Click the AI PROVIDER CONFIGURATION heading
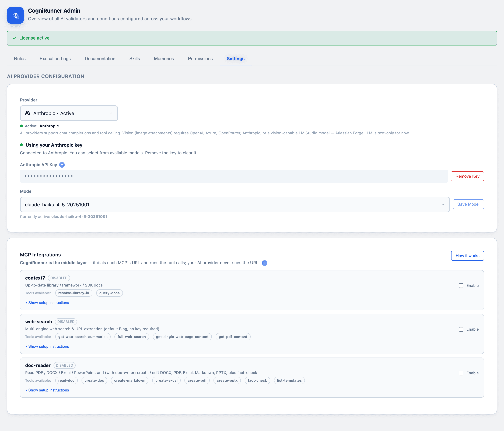The width and height of the screenshot is (504, 431). pyautogui.click(x=46, y=76)
